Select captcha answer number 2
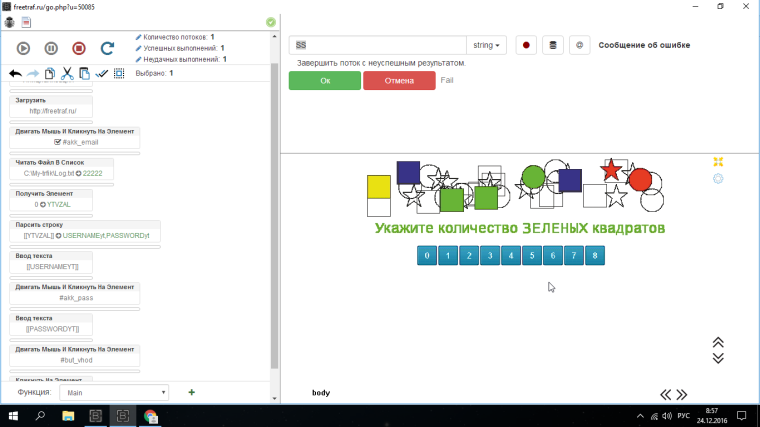Viewport: 760px width, 427px height. coord(469,256)
